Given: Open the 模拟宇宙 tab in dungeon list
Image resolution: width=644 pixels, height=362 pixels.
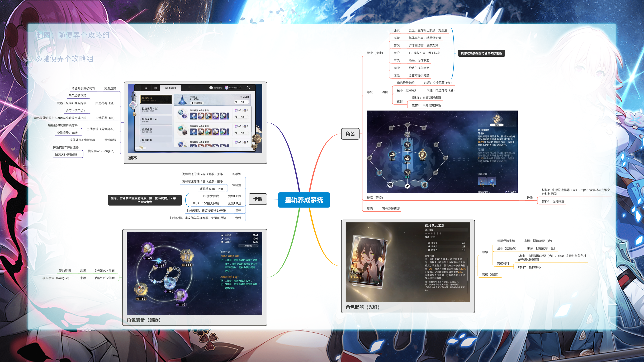Looking at the screenshot, I should [x=156, y=99].
